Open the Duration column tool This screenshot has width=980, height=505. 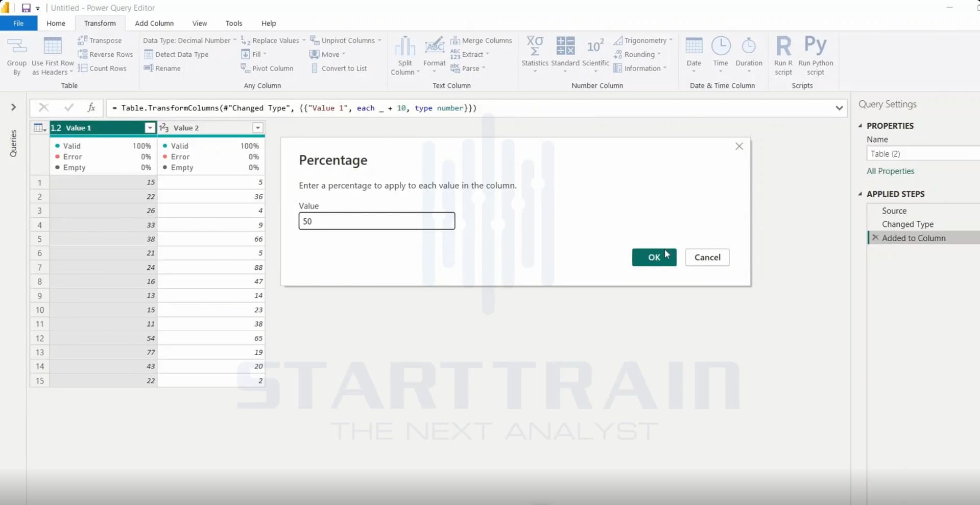(x=749, y=54)
